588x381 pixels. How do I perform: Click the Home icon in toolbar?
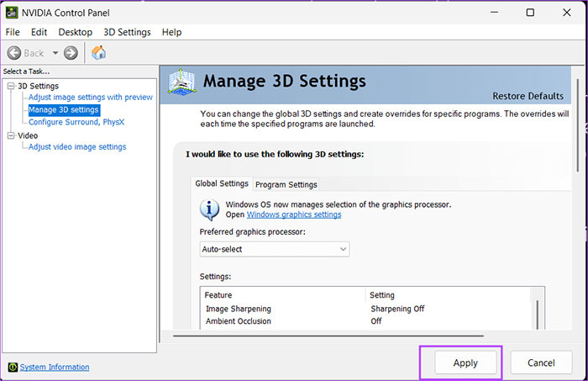(98, 53)
